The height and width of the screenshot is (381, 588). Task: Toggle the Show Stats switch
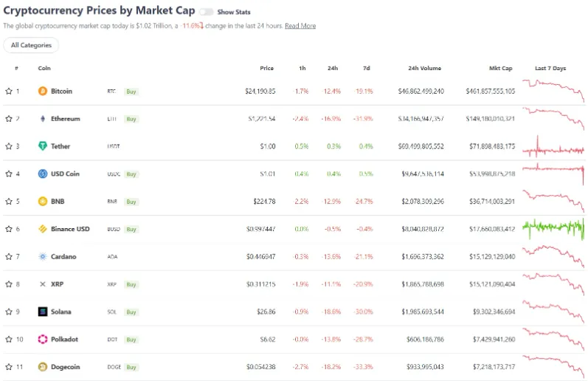206,12
